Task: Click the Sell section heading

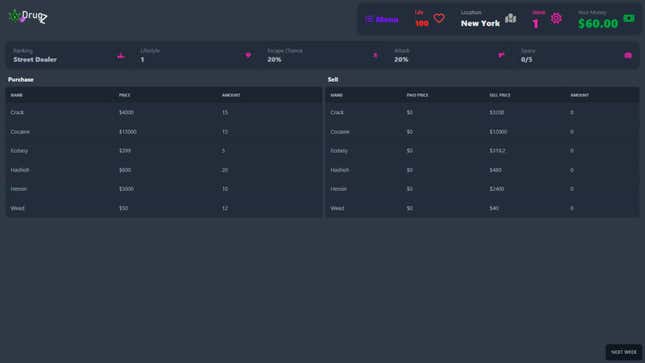Action: tap(333, 79)
